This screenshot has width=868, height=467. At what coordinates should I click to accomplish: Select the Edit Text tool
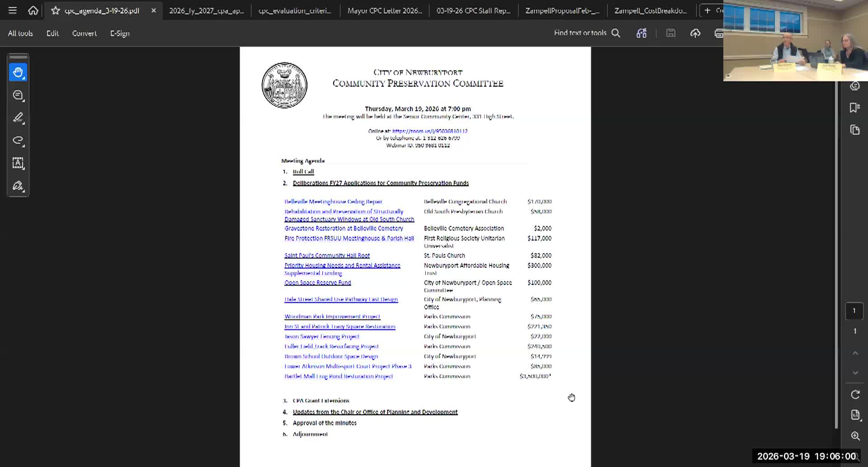point(18,163)
